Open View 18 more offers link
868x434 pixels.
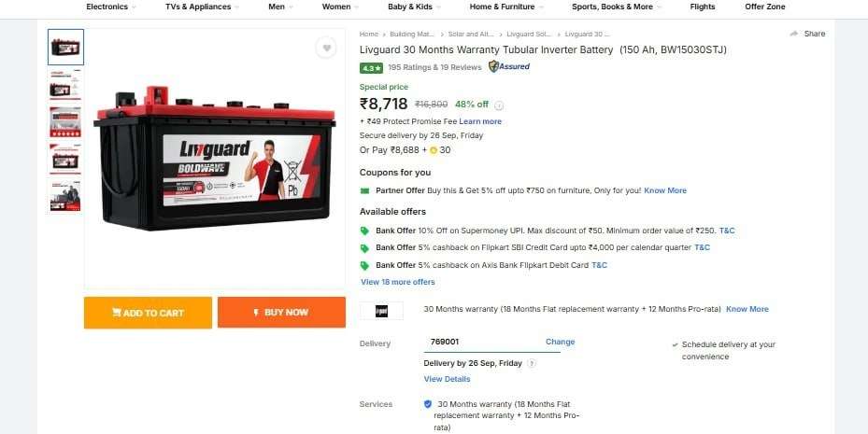coord(398,282)
